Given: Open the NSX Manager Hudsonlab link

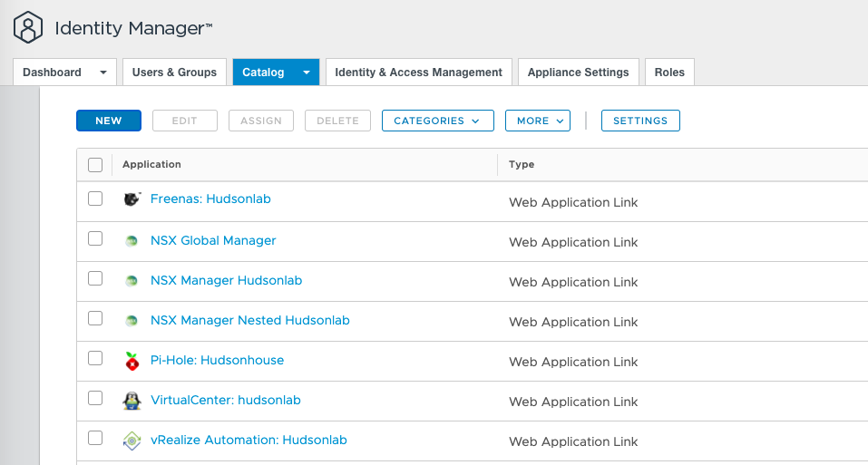Looking at the screenshot, I should tap(227, 280).
